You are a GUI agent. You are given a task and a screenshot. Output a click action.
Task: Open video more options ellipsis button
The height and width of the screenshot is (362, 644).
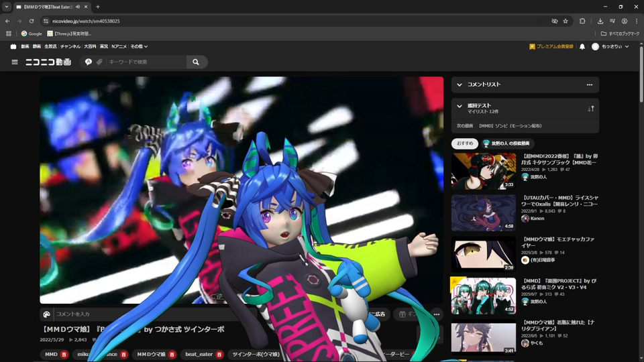(437, 314)
